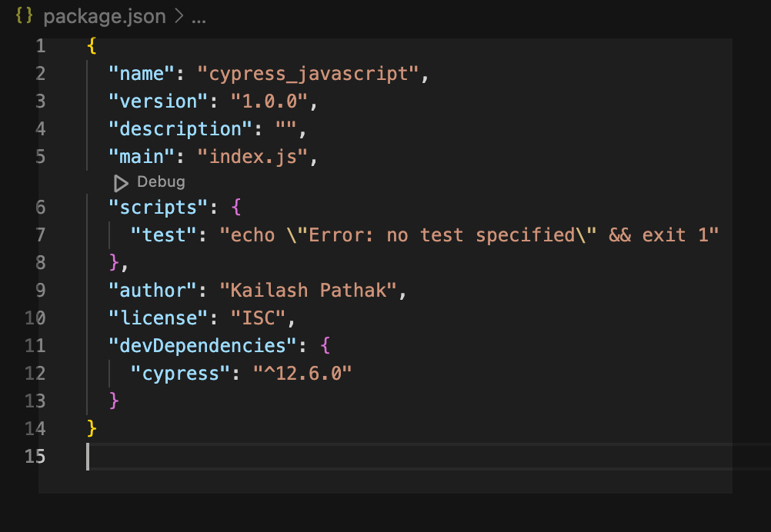Click the closing pink brace on line 13
This screenshot has height=532, width=771.
[x=115, y=401]
